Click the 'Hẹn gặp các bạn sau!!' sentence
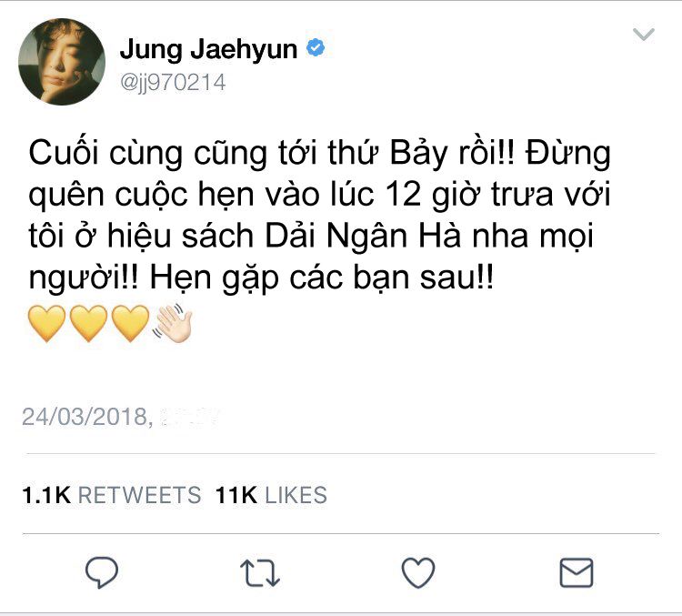The image size is (682, 616). point(322,278)
